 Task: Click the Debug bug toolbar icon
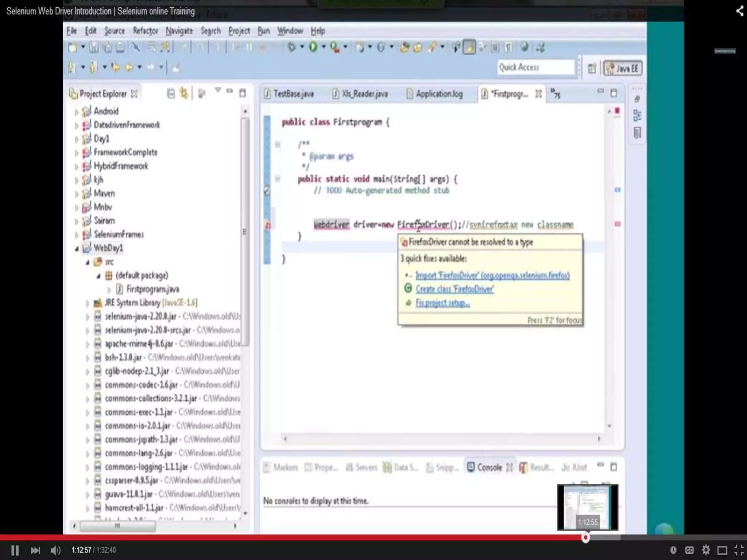tap(291, 47)
